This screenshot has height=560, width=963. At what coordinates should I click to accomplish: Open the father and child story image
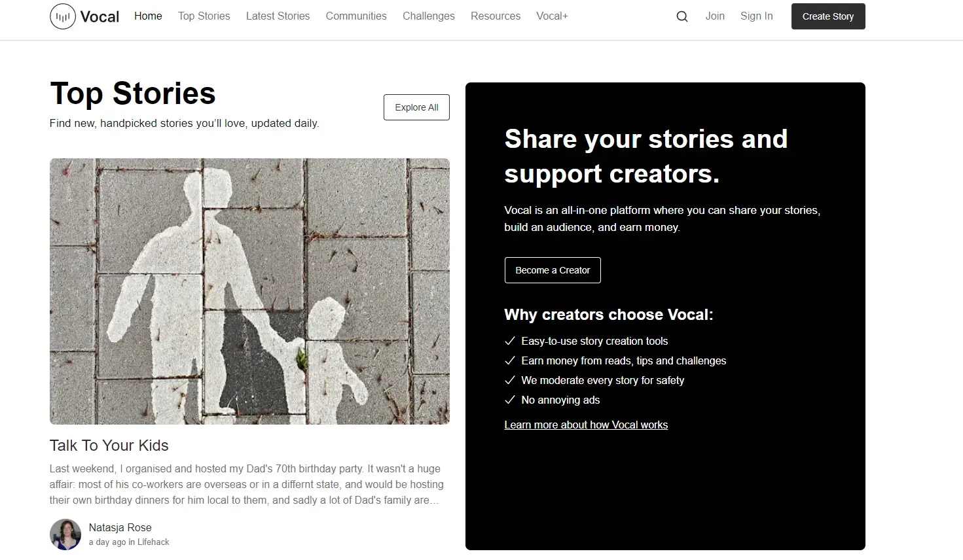[249, 291]
